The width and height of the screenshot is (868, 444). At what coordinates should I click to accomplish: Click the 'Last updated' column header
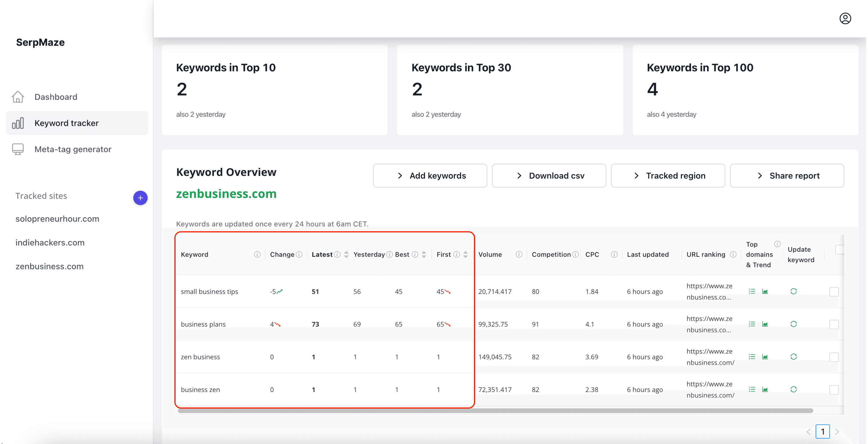coord(648,254)
